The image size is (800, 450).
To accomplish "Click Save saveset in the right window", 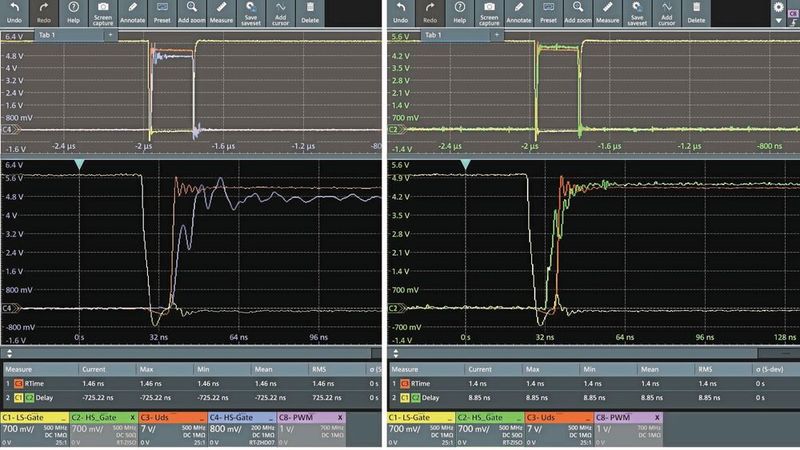I will tap(637, 13).
